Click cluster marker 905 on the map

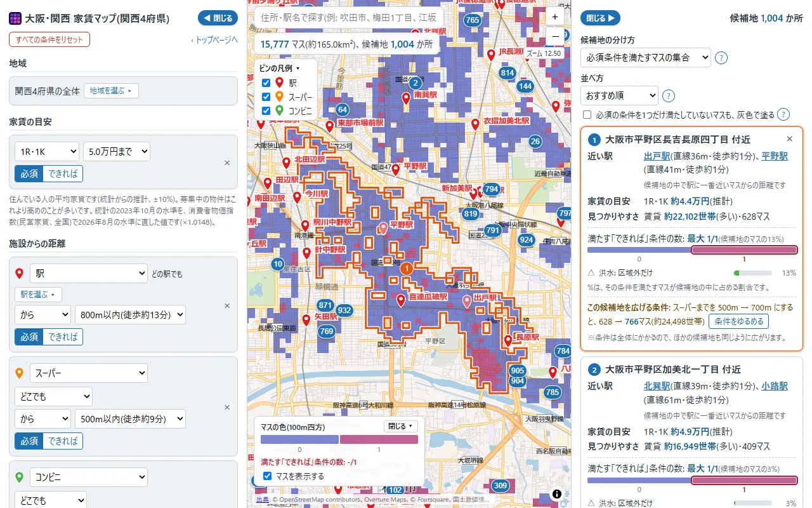(x=518, y=371)
